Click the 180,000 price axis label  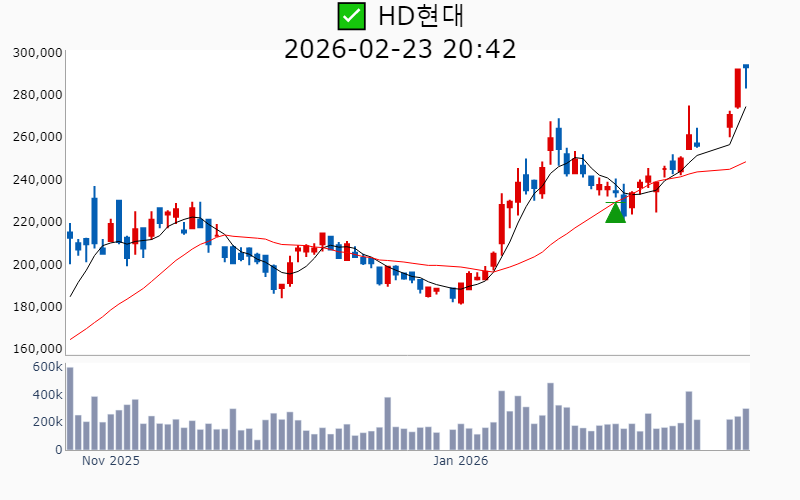point(37,307)
